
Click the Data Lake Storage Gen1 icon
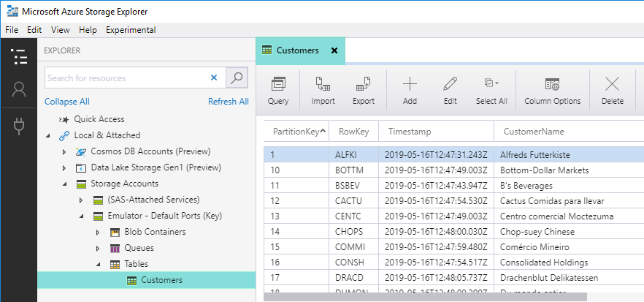click(81, 167)
